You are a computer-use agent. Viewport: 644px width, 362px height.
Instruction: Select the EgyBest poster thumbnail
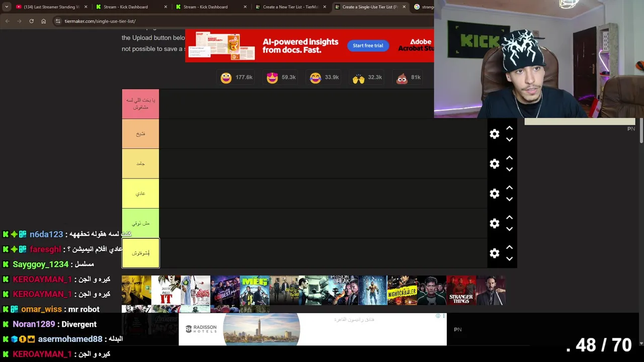tap(225, 290)
